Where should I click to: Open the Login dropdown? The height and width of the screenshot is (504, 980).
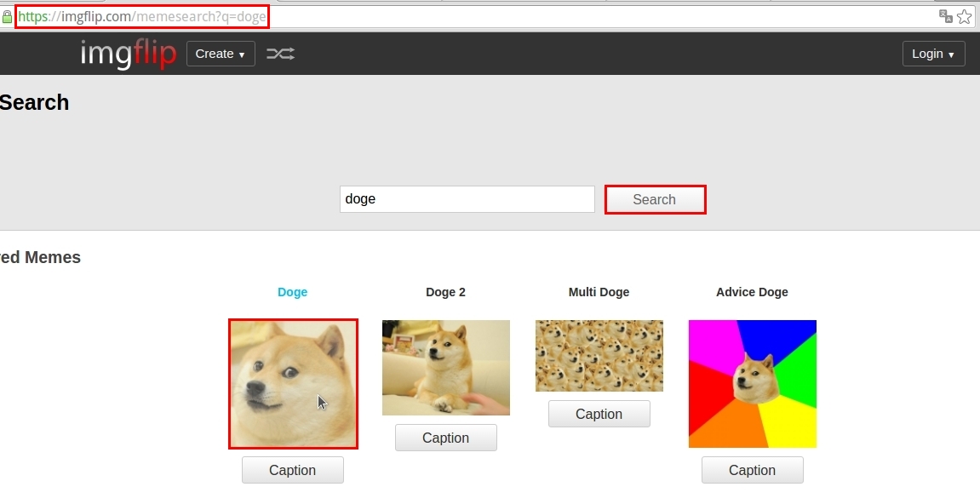[933, 54]
